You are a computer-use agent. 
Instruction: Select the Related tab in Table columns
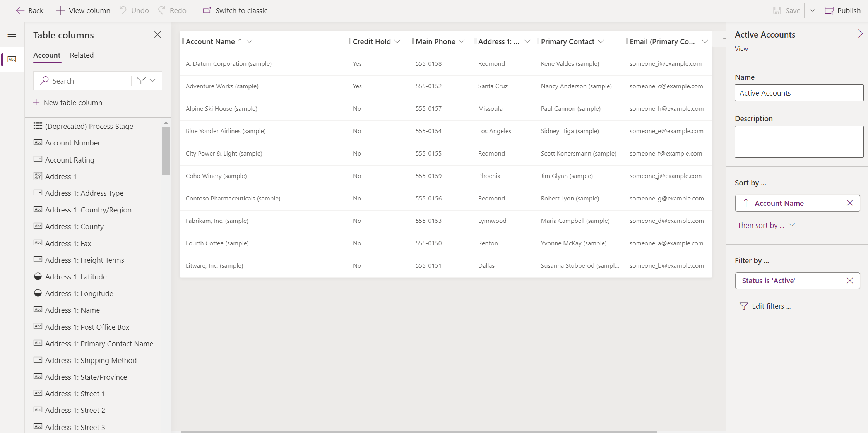81,55
